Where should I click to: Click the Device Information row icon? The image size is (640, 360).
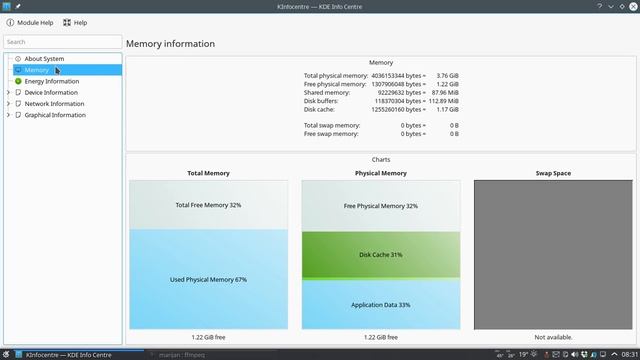18,93
